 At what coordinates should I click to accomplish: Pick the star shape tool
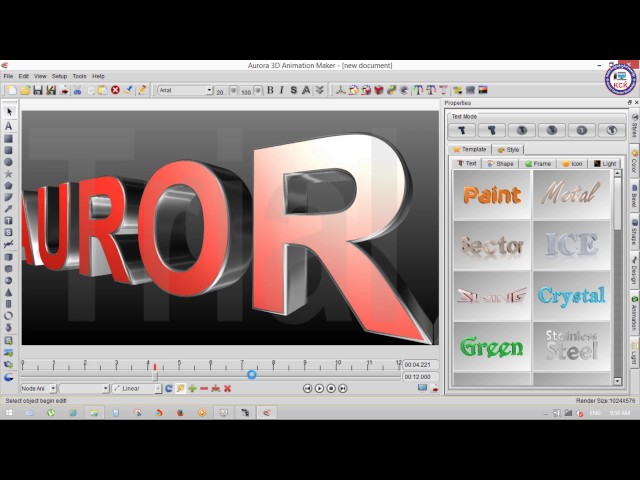8,174
